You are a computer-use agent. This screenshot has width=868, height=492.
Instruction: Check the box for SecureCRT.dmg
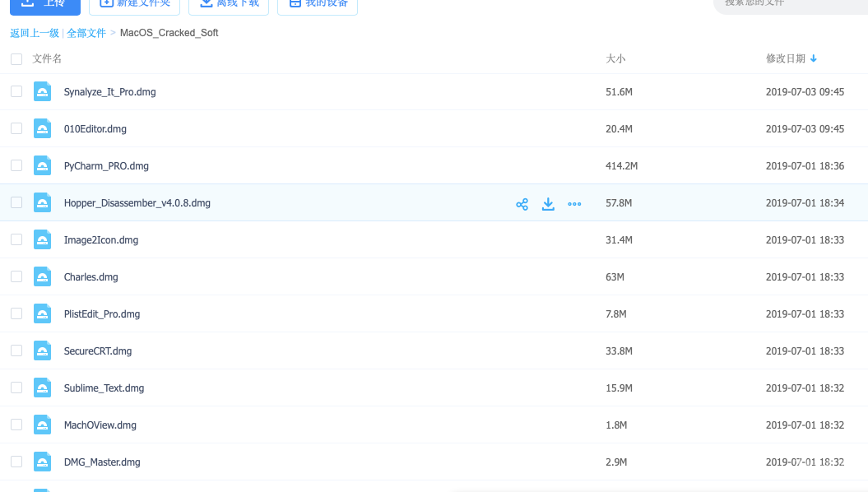tap(16, 350)
